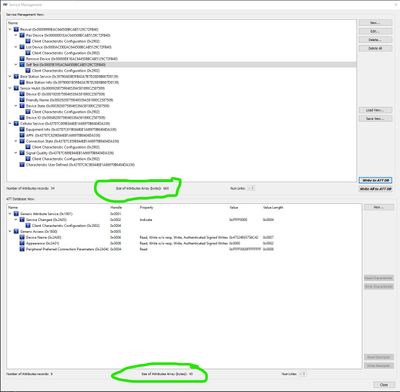This screenshot has width=400, height=392.
Task: Click the Base Station Service icon
Action: pos(16,76)
